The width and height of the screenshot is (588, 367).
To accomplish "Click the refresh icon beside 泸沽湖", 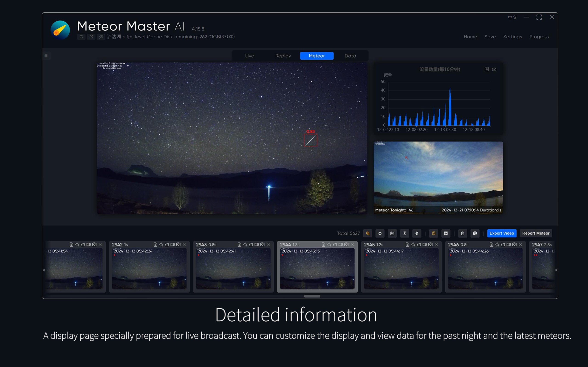I will pyautogui.click(x=81, y=37).
